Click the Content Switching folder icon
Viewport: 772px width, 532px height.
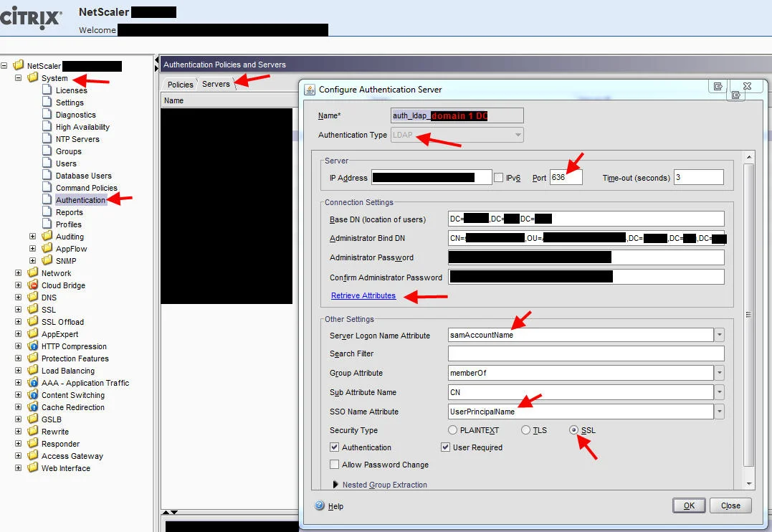click(33, 394)
